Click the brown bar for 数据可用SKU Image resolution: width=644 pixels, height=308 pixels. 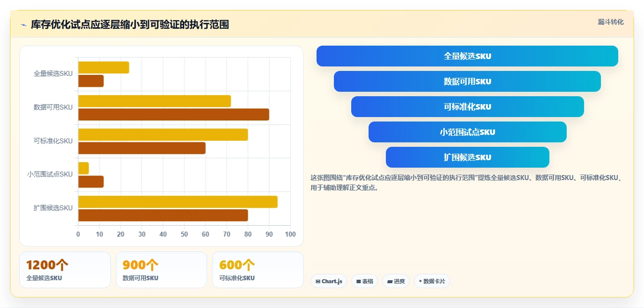pyautogui.click(x=173, y=115)
